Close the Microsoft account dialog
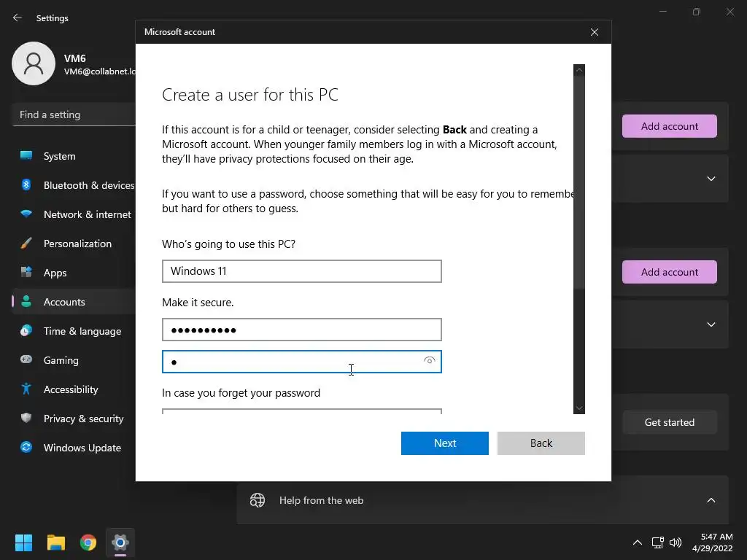This screenshot has height=560, width=747. click(594, 32)
